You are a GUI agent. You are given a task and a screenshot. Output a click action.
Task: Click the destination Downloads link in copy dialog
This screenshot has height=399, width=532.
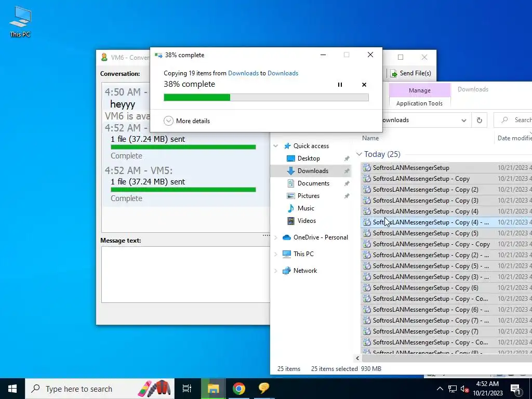pos(283,73)
